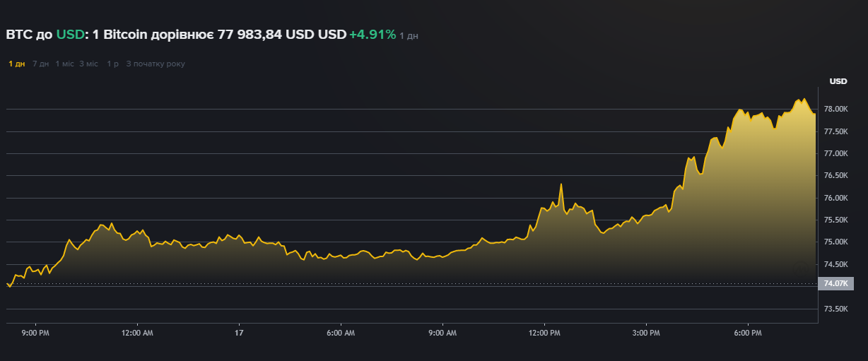Switch to the '7 дн' range tab
Viewport: 868px width, 361px height.
pos(41,64)
